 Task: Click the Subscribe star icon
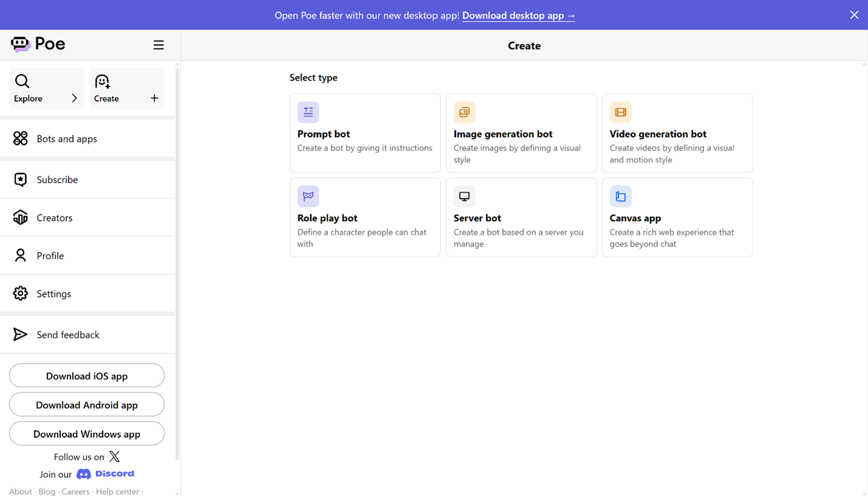point(21,180)
